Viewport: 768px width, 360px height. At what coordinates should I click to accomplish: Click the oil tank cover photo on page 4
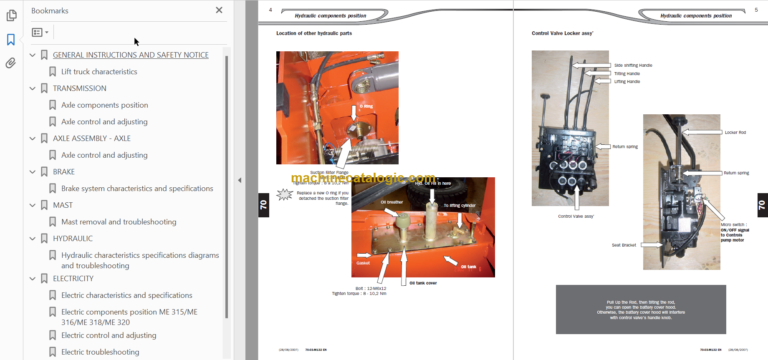[423, 227]
